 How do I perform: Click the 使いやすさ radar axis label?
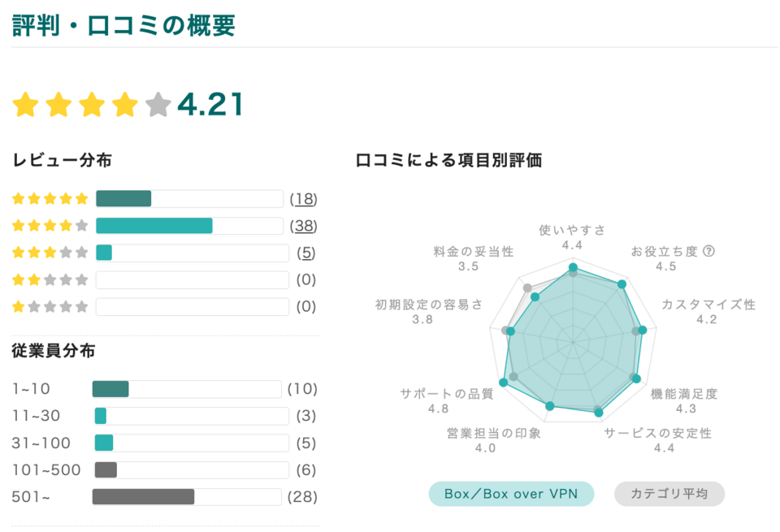coord(572,230)
